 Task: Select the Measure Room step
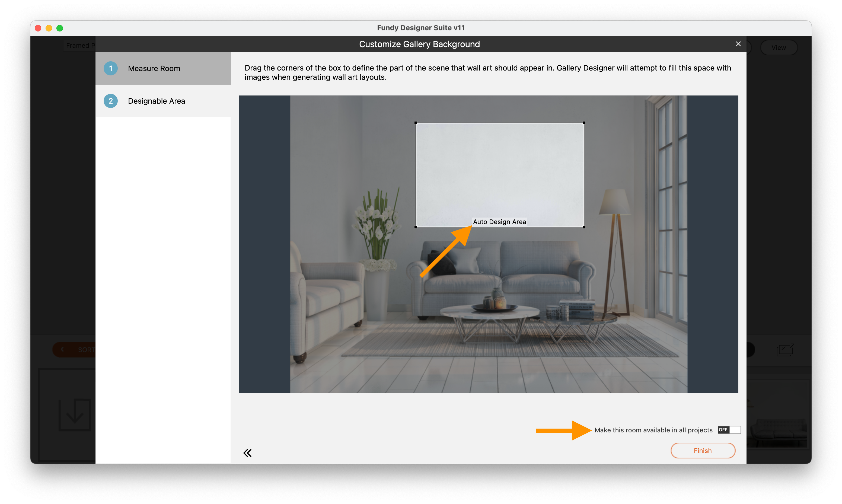point(163,68)
